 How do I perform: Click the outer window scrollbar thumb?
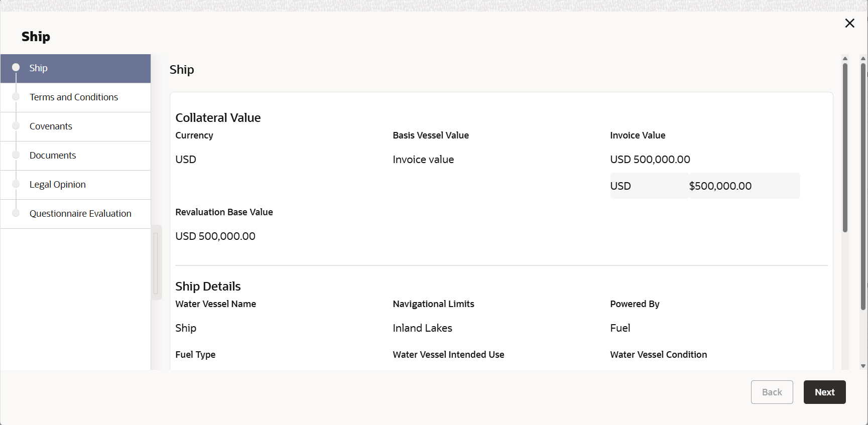[x=863, y=186]
